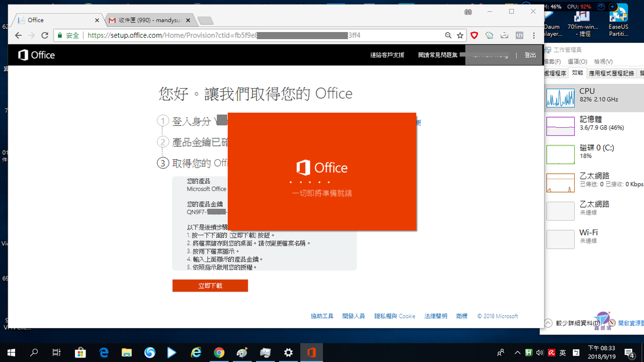This screenshot has height=362, width=644.
Task: Click 登出 to sign out
Action: click(x=530, y=55)
